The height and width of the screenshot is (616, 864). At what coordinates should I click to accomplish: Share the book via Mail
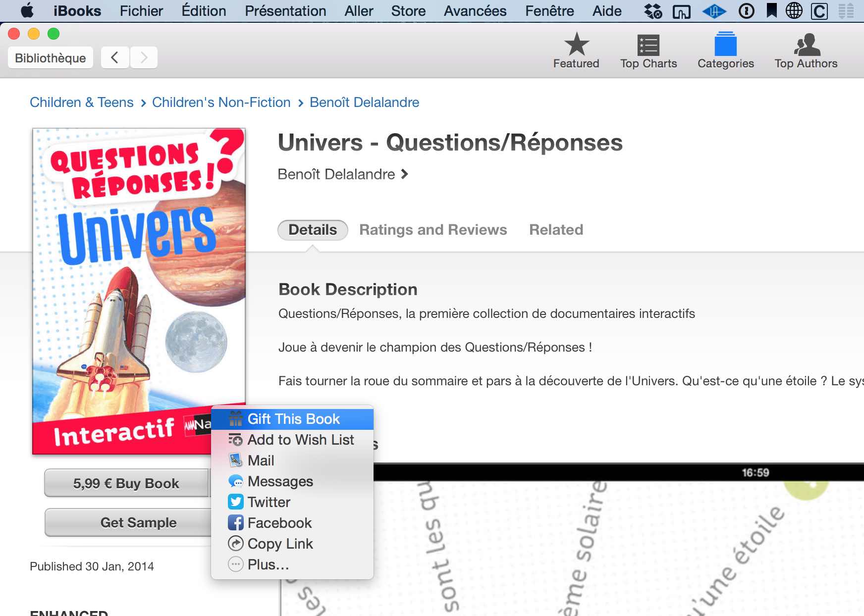point(292,461)
